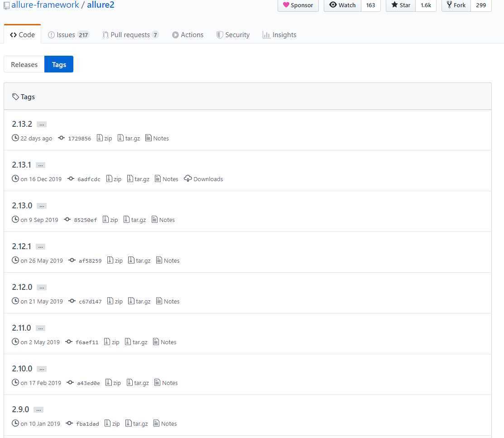The width and height of the screenshot is (504, 438).
Task: Switch to the Code tab
Action: click(x=22, y=35)
